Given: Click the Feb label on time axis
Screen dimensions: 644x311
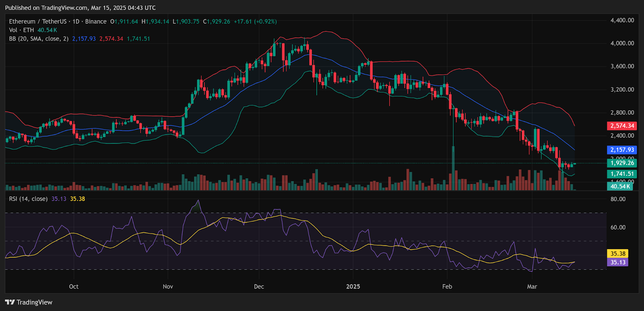Looking at the screenshot, I should 447,286.
